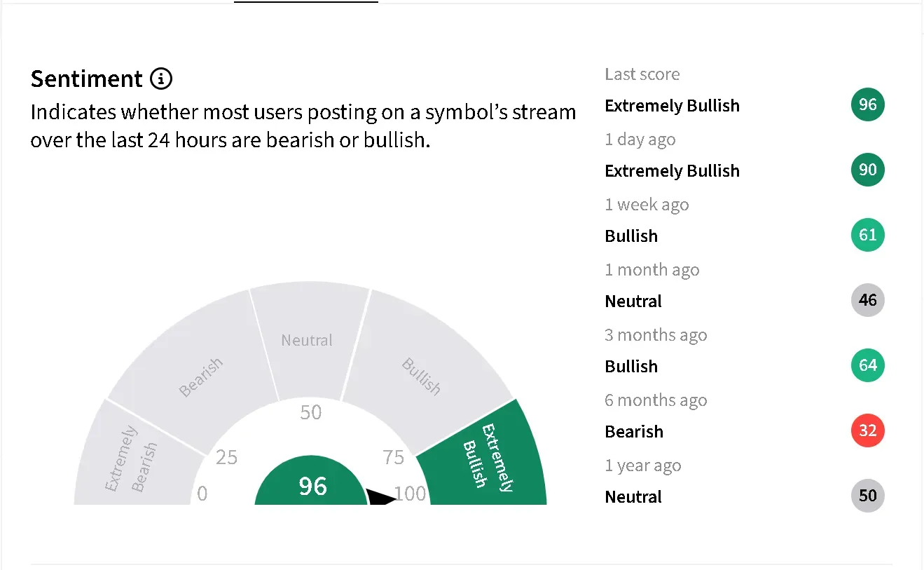Click the red 32 Bearish score badge

click(868, 430)
